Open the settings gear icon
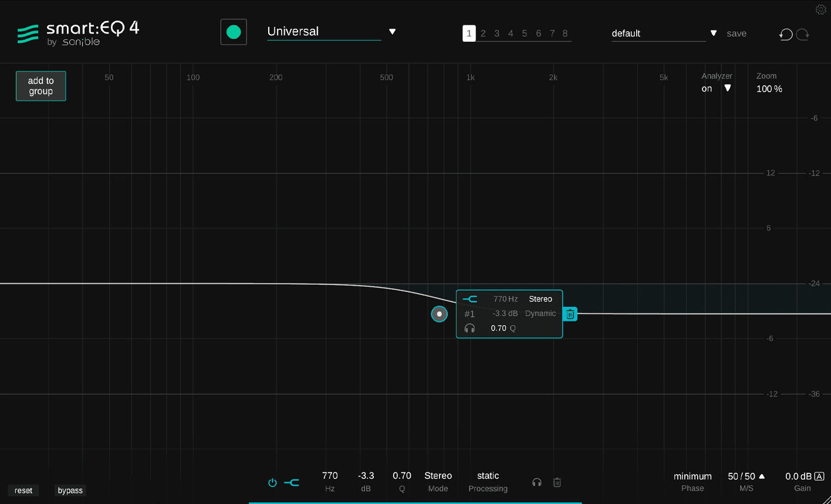831x504 pixels. (x=820, y=9)
